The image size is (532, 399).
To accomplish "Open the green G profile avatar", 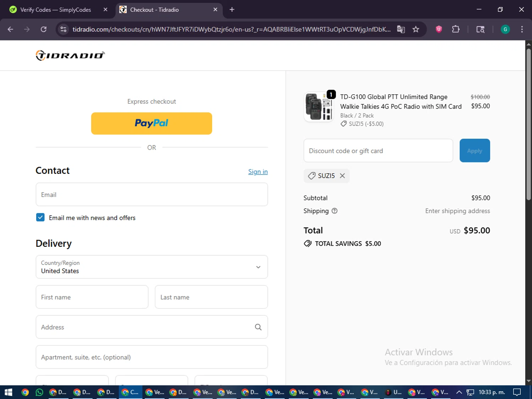I will click(x=505, y=29).
